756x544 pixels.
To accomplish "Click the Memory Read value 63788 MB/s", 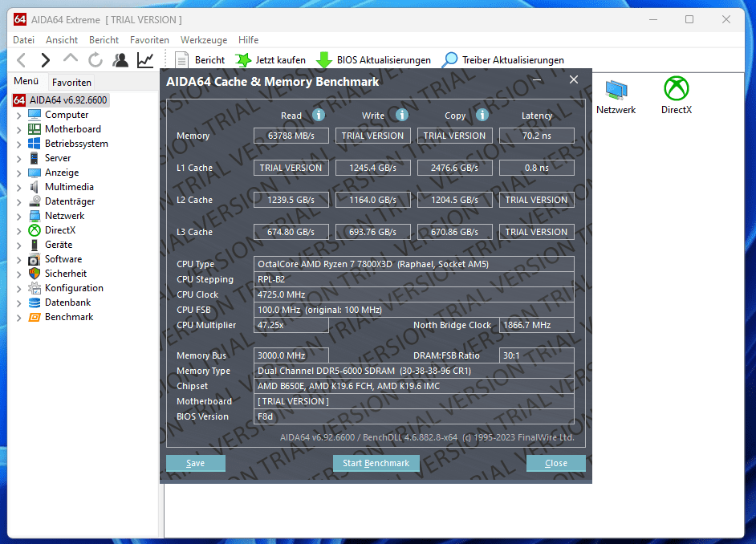I will coord(291,136).
